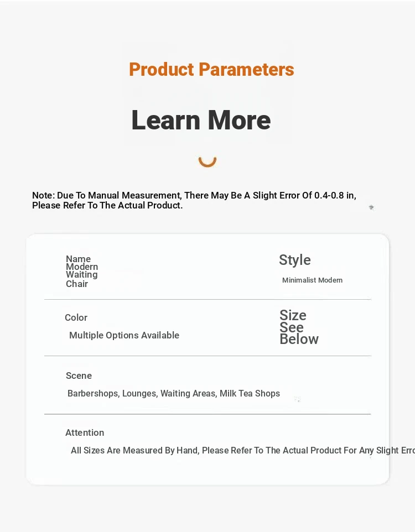Click the "Color" field label
415x532 pixels.
coord(76,317)
